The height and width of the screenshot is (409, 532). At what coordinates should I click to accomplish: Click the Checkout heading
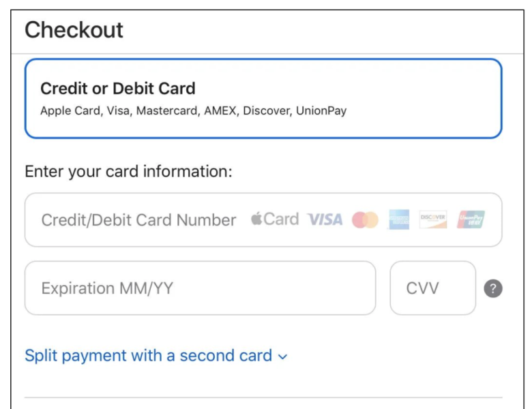click(74, 30)
